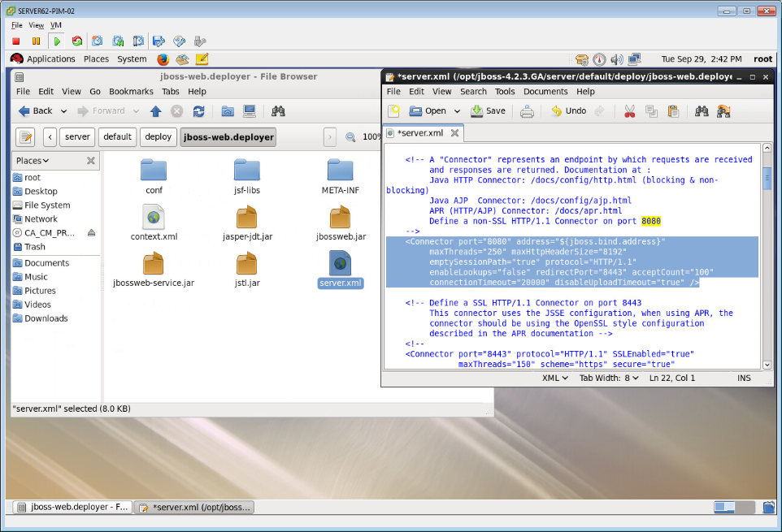Eject the CA_CM_PR... disc
Image resolution: width=782 pixels, height=532 pixels.
coord(91,232)
